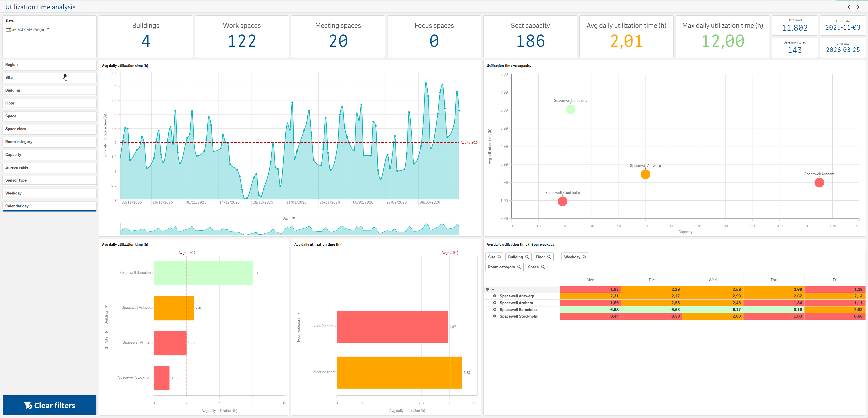Viewport: 868px width, 418px height.
Task: Click search icon on pivot Site chip
Action: coord(499,257)
